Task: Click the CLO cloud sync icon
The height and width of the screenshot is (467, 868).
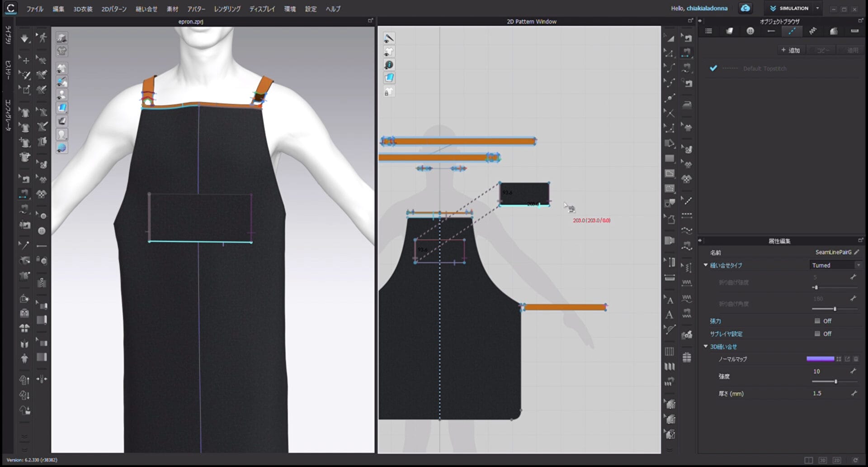Action: pos(745,9)
